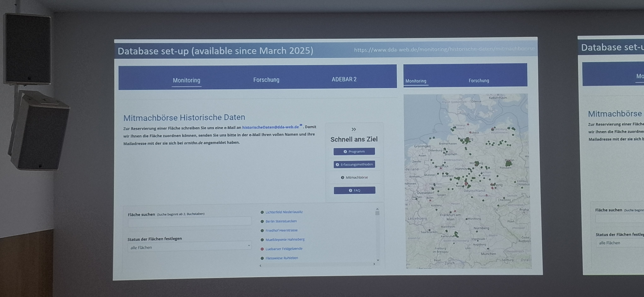Click the green dot beside Lichterfeld Niederlausitz
Image resolution: width=644 pixels, height=297 pixels.
click(262, 212)
